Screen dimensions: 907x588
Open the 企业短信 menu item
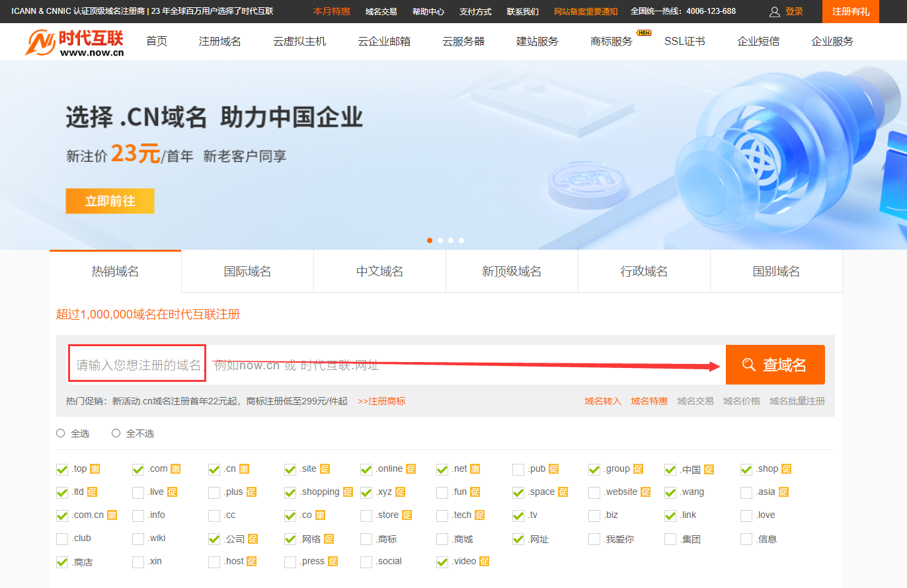click(758, 41)
